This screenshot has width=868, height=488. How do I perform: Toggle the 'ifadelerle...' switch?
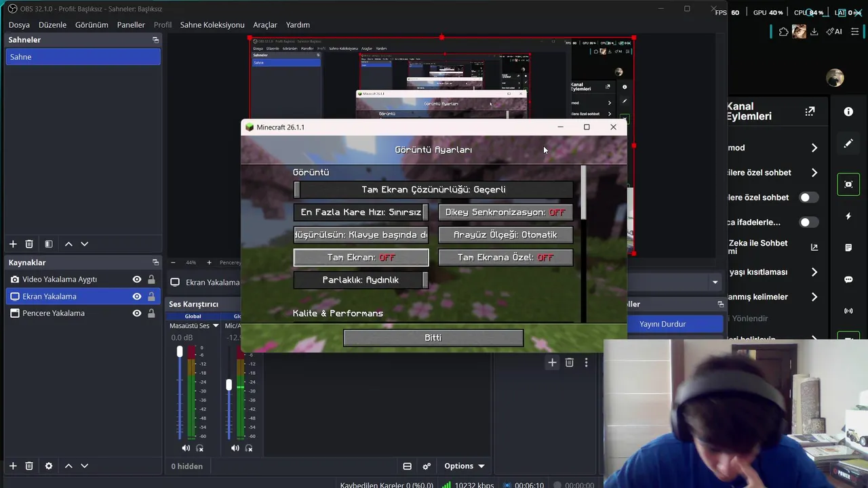pyautogui.click(x=808, y=222)
